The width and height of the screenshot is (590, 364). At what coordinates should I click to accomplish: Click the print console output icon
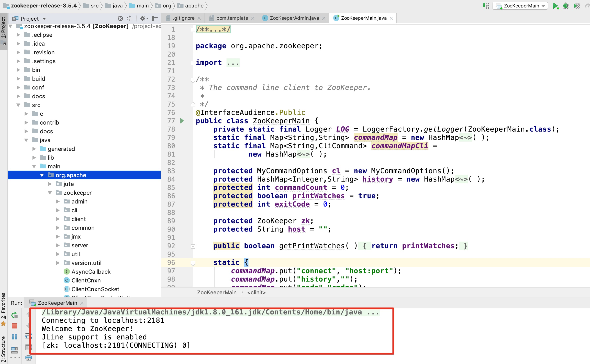tap(29, 358)
